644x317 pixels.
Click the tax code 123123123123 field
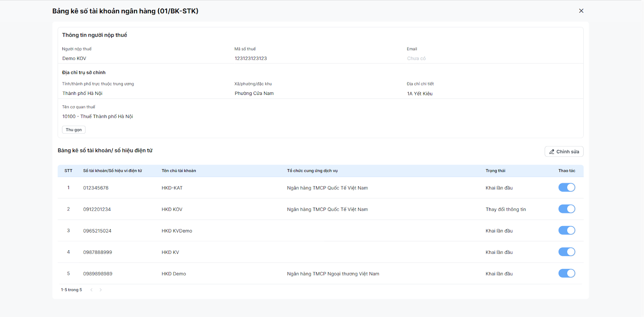(251, 58)
